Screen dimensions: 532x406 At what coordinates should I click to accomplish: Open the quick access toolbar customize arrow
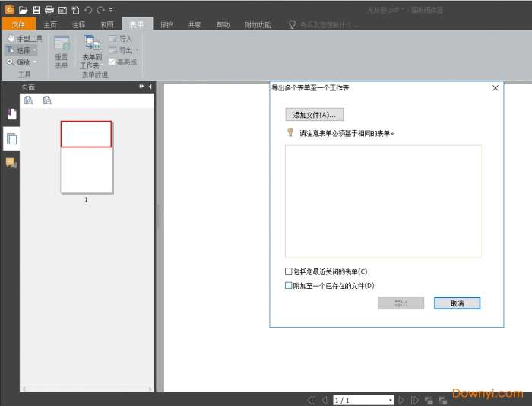pyautogui.click(x=111, y=10)
